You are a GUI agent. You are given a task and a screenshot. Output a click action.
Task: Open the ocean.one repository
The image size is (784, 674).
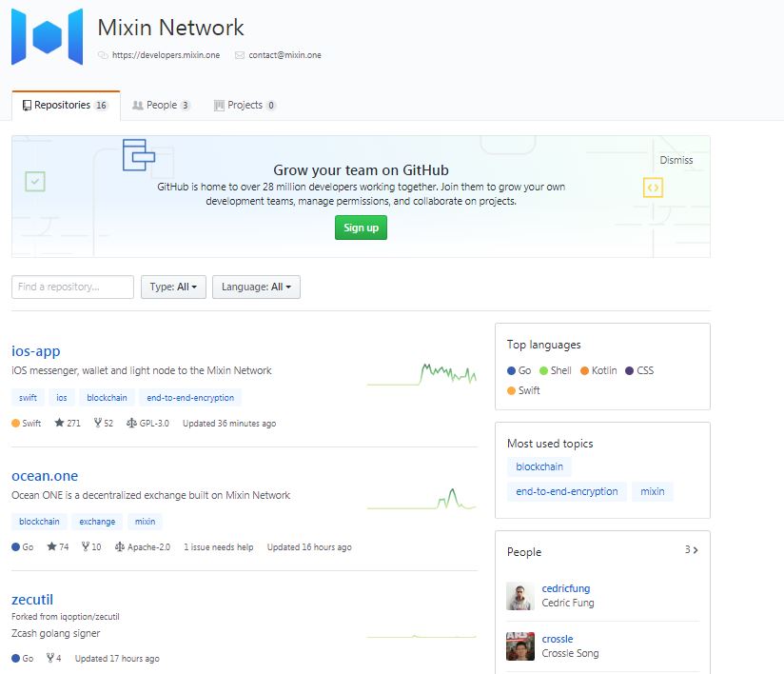(45, 475)
